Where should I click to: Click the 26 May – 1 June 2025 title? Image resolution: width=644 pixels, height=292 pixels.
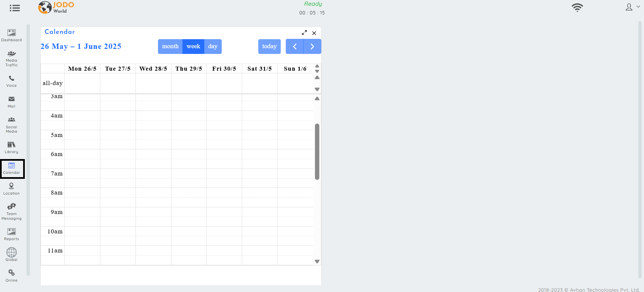click(81, 47)
